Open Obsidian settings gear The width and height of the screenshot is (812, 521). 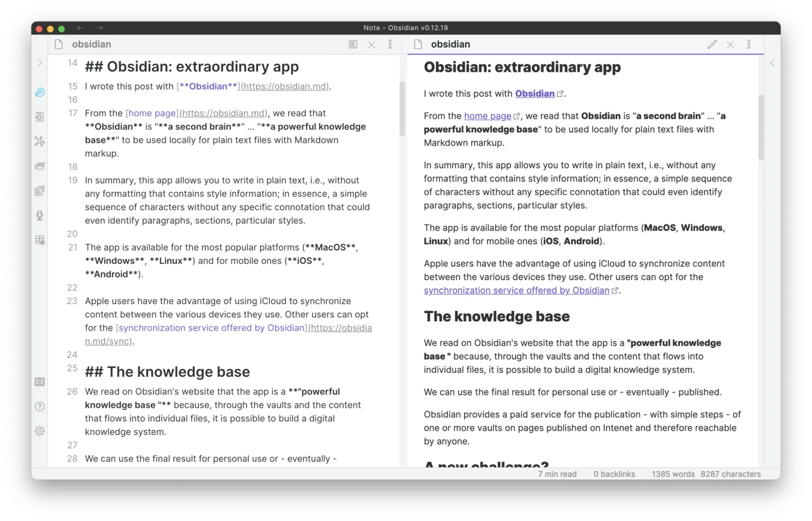(39, 430)
